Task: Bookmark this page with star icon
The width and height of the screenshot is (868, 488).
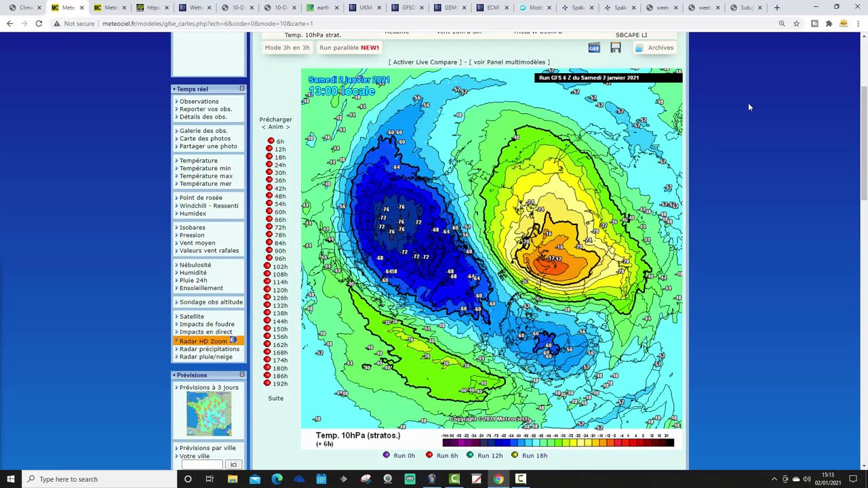Action: coord(797,23)
